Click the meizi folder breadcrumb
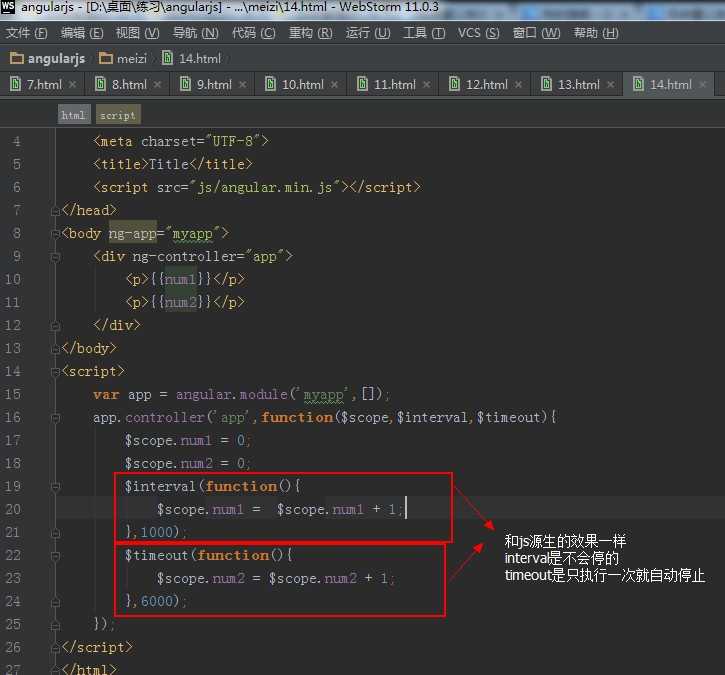This screenshot has height=675, width=725. [132, 59]
